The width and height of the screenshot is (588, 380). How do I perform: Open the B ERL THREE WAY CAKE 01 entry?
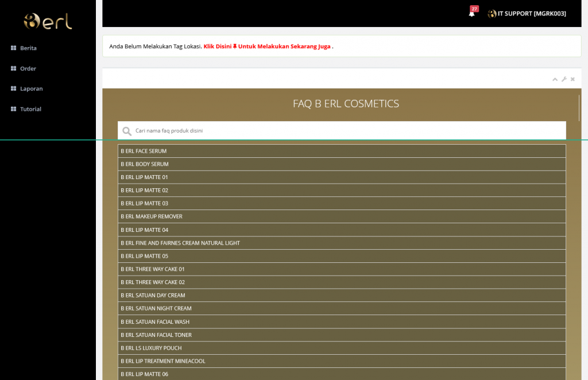342,269
